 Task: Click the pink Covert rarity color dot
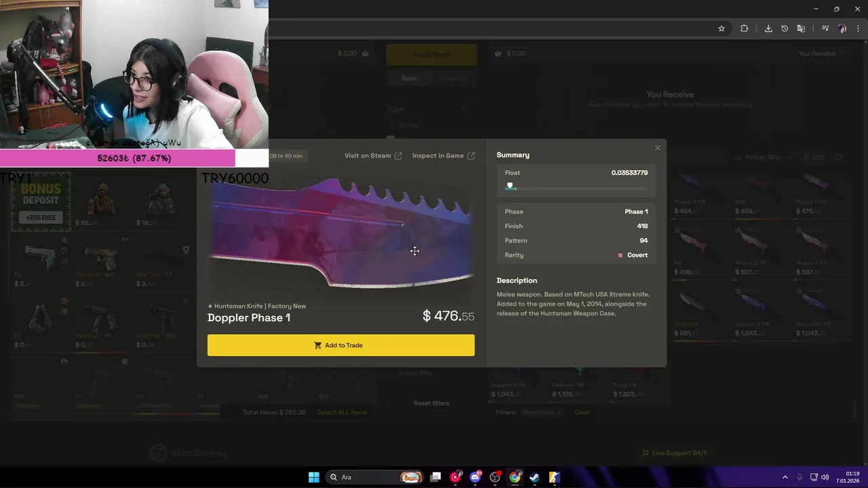pos(620,256)
